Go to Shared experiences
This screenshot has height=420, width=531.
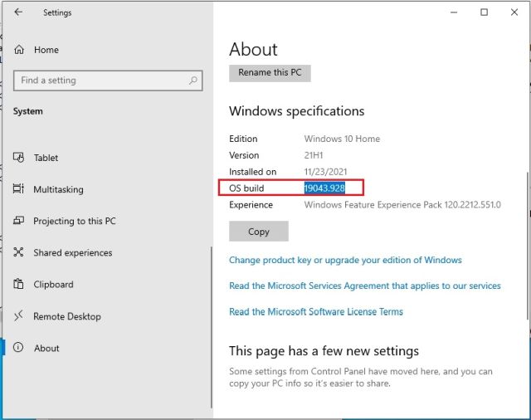pyautogui.click(x=73, y=252)
